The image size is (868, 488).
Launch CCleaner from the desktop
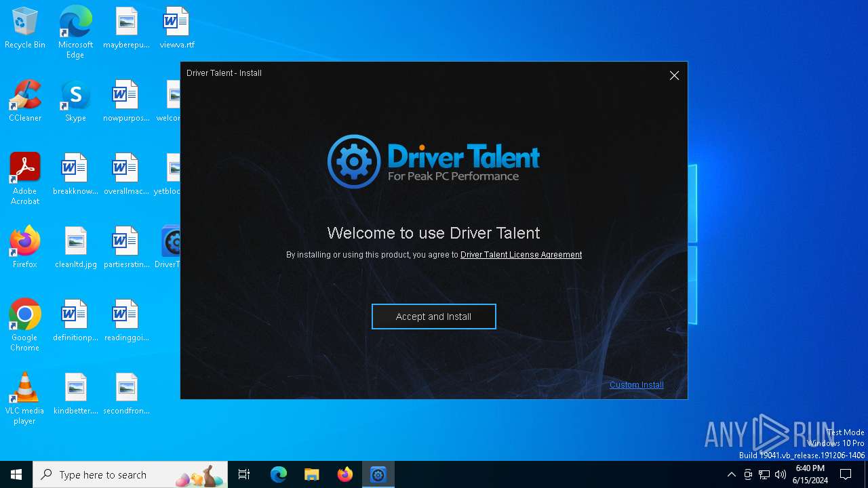[x=25, y=102]
